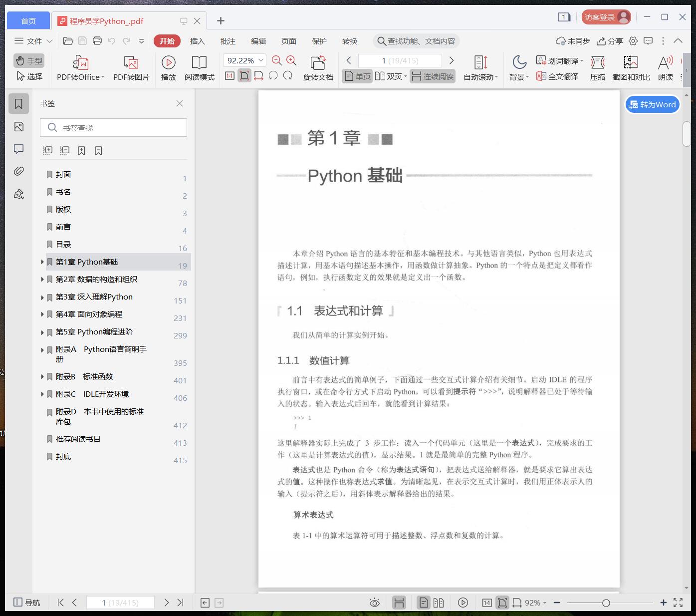Open the bookmark panel sidebar icon
696x616 pixels.
tap(19, 104)
